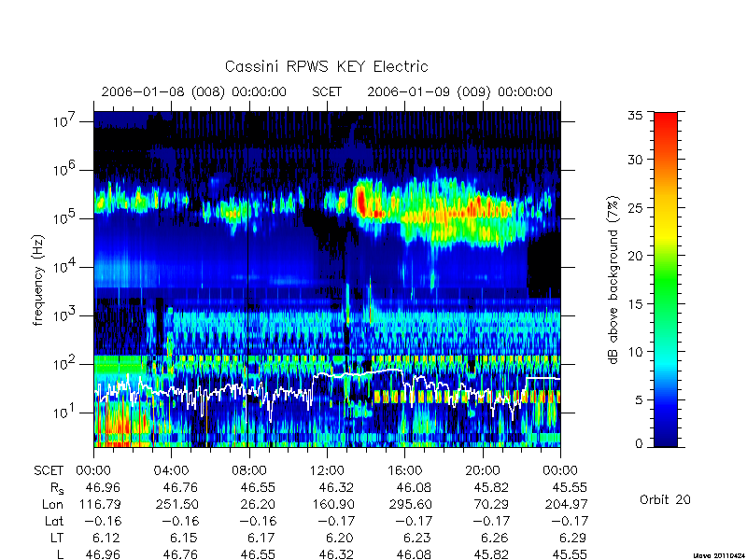Image resolution: width=747 pixels, height=560 pixels.
Task: Select the 10^4 frequency tick label
Action: tap(65, 266)
